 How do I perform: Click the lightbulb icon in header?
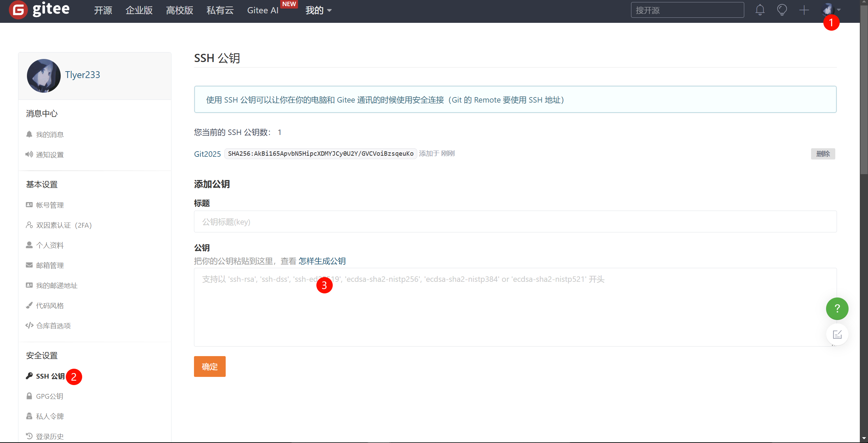click(782, 10)
